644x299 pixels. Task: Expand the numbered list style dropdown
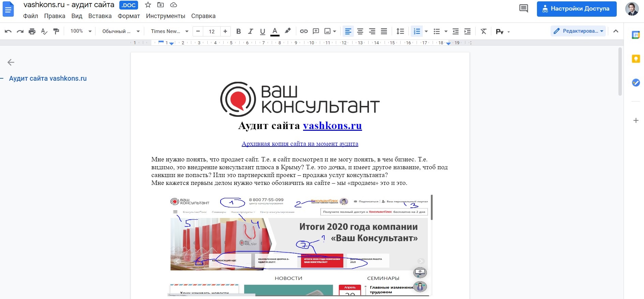[426, 31]
